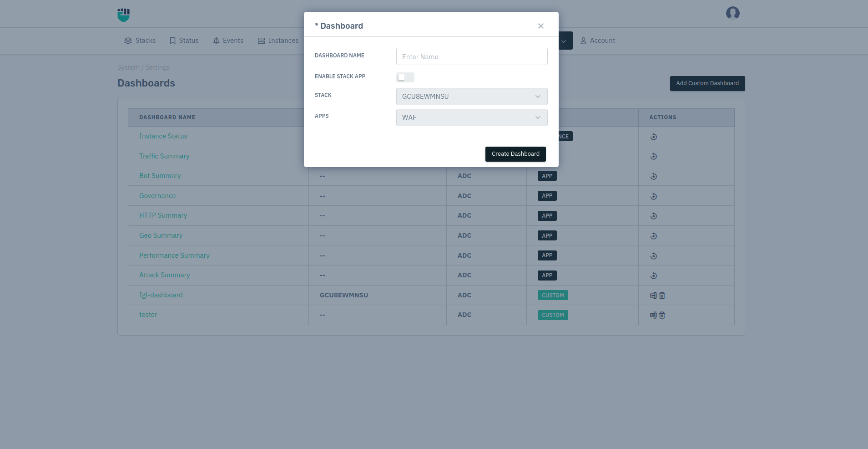
Task: Toggle the Enable Stack App switch
Action: pyautogui.click(x=405, y=77)
